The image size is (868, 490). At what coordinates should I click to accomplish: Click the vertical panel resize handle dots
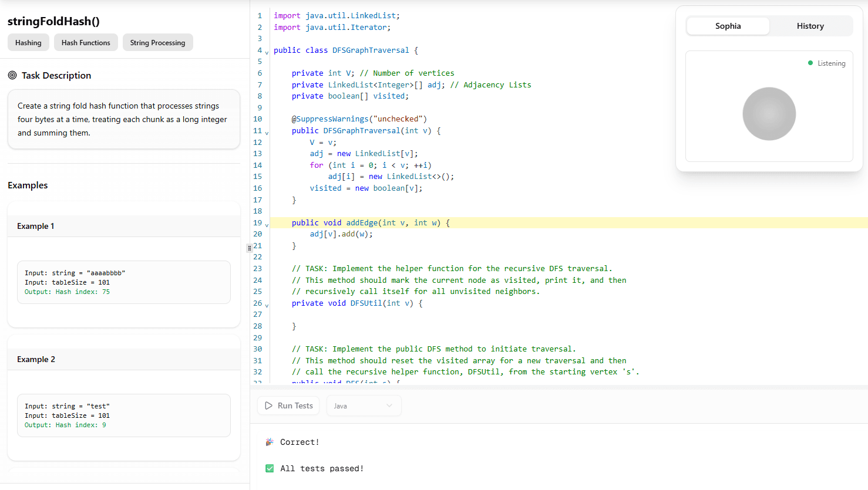coord(249,248)
